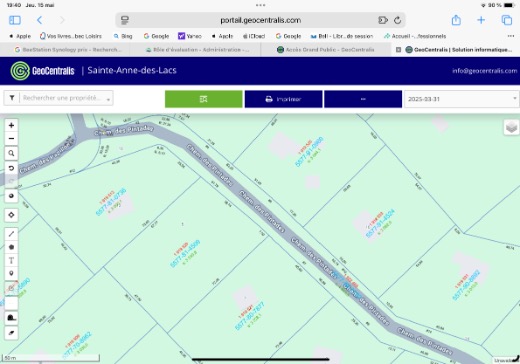The image size is (520, 364).
Task: Close the GeoCentralis Solution informatique tab
Action: (x=398, y=50)
